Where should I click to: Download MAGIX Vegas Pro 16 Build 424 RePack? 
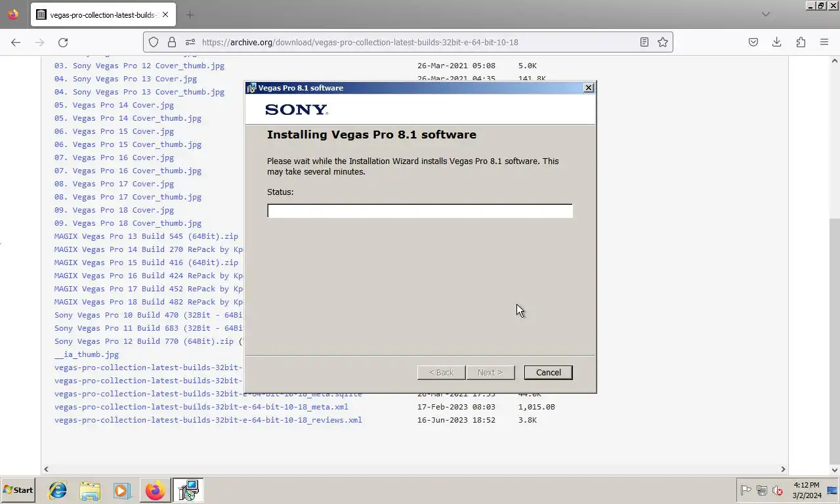pyautogui.click(x=149, y=276)
